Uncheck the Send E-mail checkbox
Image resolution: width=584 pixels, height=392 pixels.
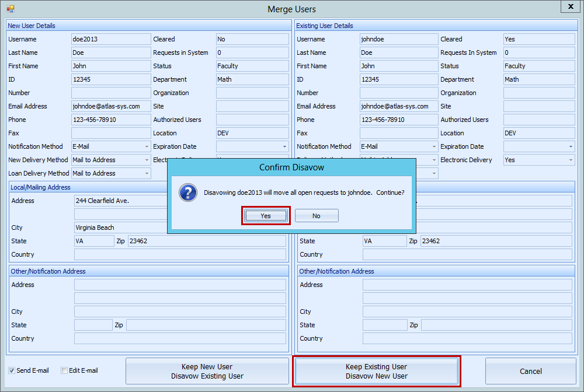point(12,370)
